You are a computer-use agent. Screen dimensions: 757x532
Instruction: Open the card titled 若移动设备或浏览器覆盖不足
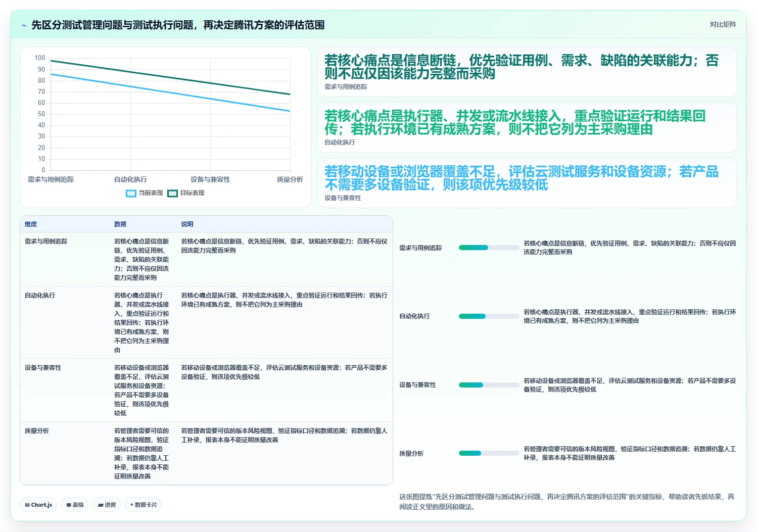[527, 183]
